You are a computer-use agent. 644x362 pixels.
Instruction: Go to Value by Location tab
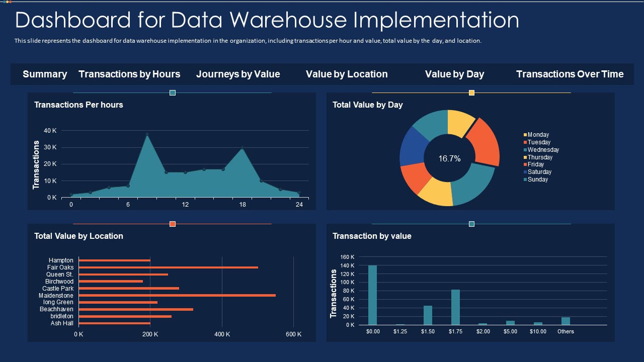[x=347, y=74]
